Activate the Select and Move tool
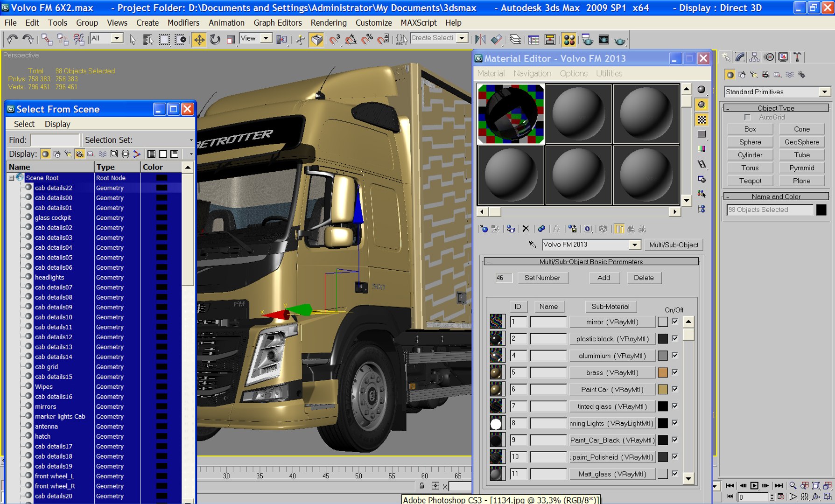The height and width of the screenshot is (504, 835). (199, 40)
